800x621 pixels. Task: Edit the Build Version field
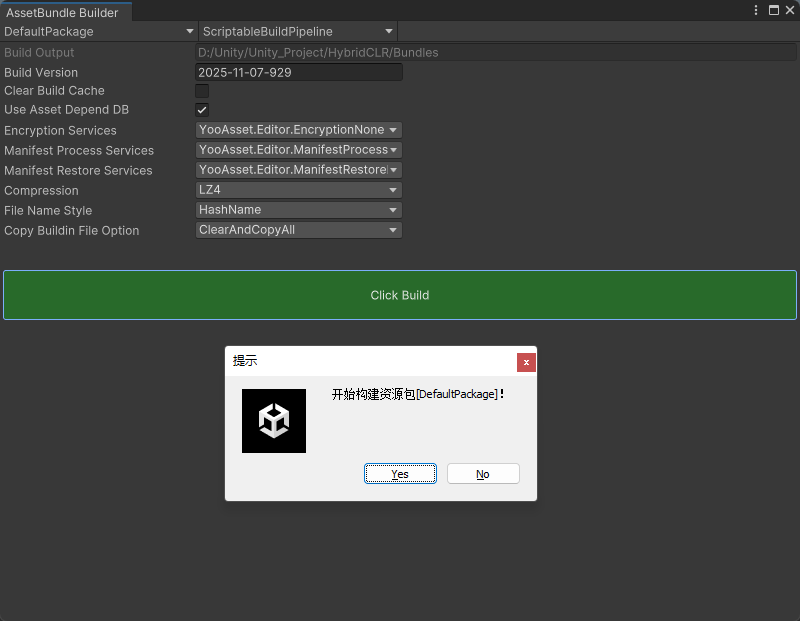[x=298, y=72]
